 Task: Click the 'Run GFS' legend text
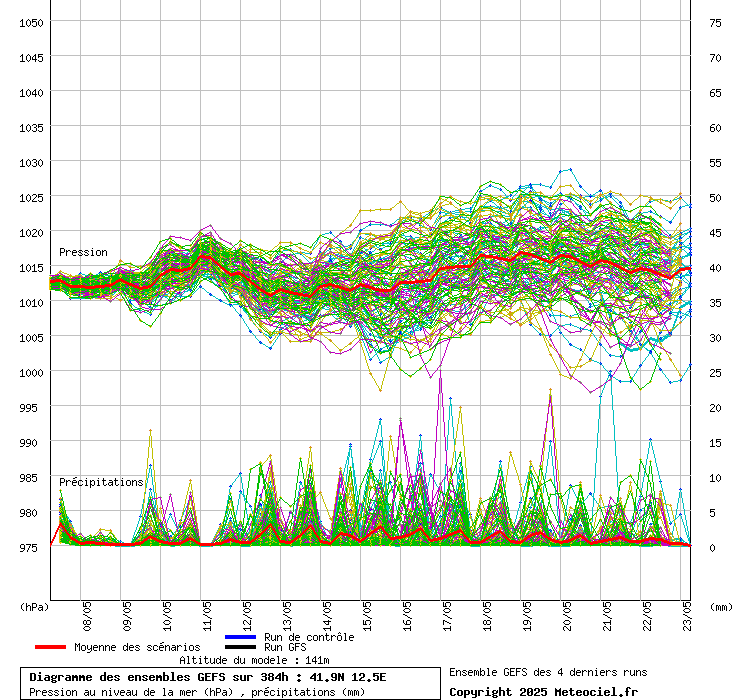click(285, 648)
